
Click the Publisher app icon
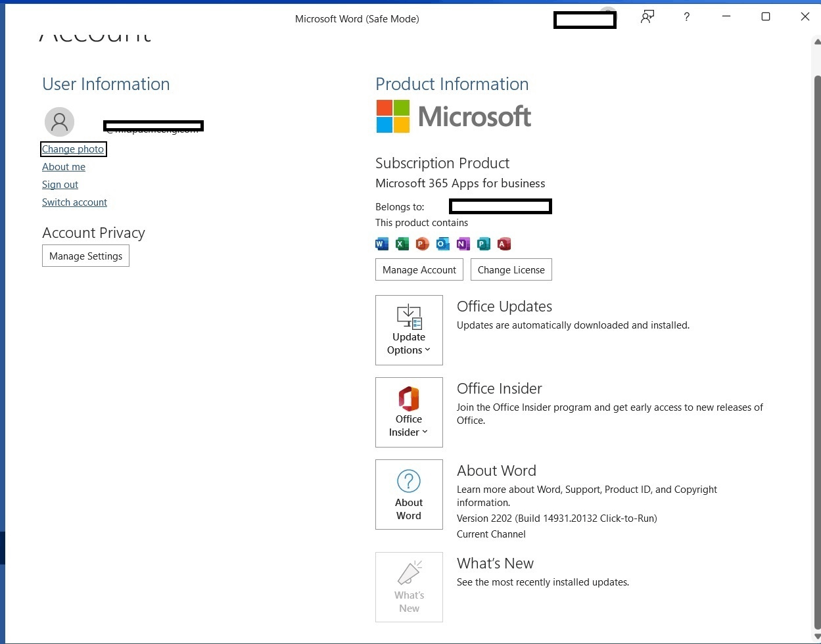point(484,244)
